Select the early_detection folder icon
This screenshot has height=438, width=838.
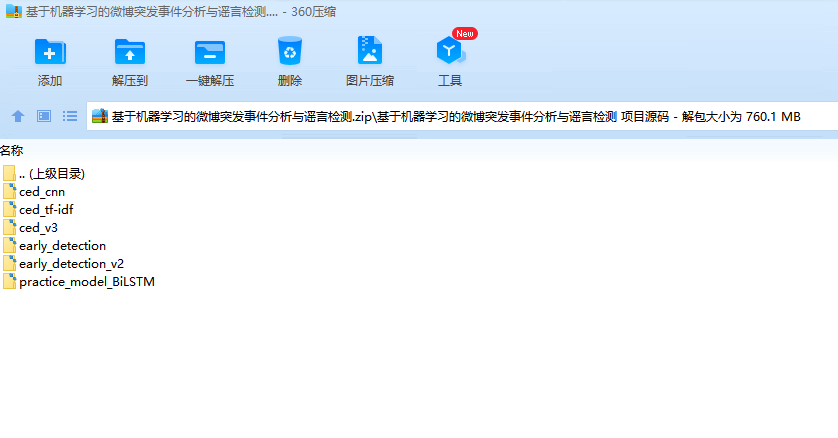9,246
